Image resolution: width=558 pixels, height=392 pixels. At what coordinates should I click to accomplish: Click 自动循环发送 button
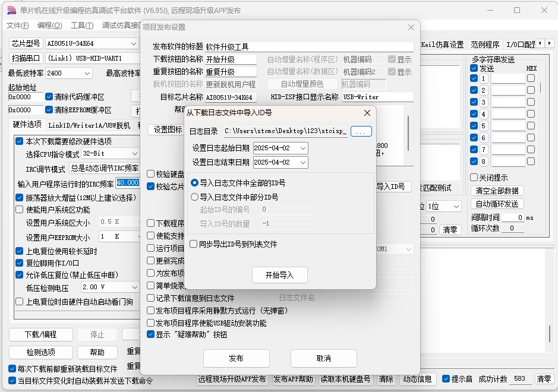497,204
